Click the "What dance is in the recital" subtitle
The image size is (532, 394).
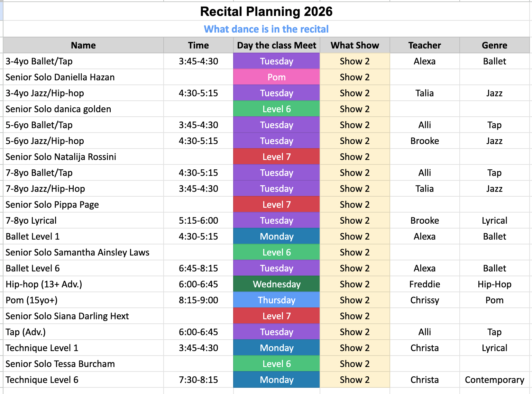click(266, 29)
